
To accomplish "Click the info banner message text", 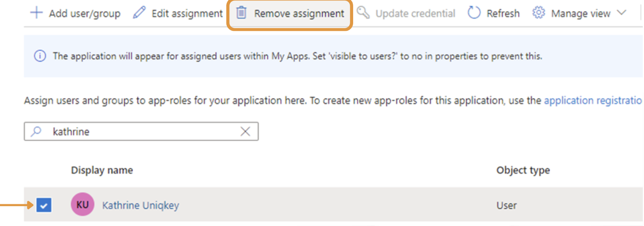I will (298, 56).
